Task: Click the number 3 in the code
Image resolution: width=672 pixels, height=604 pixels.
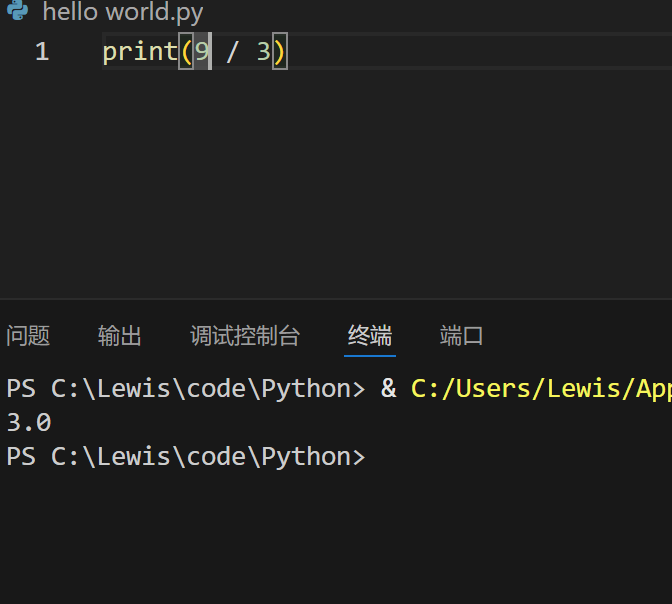Action: pyautogui.click(x=263, y=52)
